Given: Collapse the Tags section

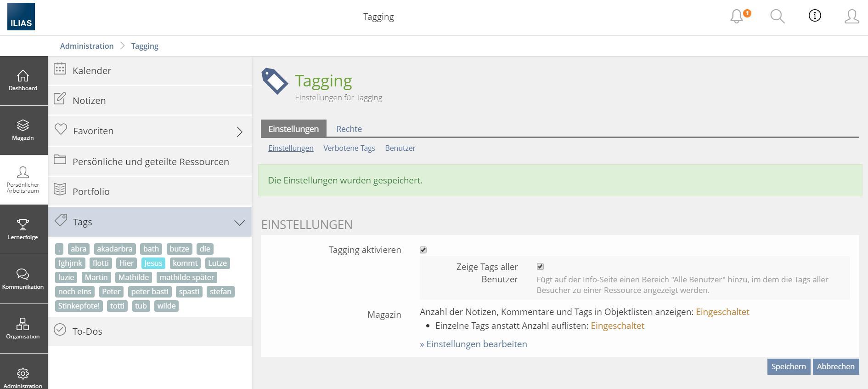Looking at the screenshot, I should [239, 223].
